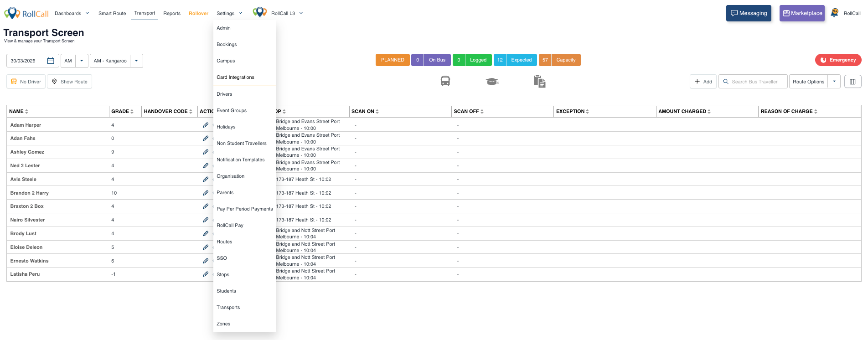Click the RollCall logo icon
This screenshot has width=868, height=340.
tap(26, 13)
